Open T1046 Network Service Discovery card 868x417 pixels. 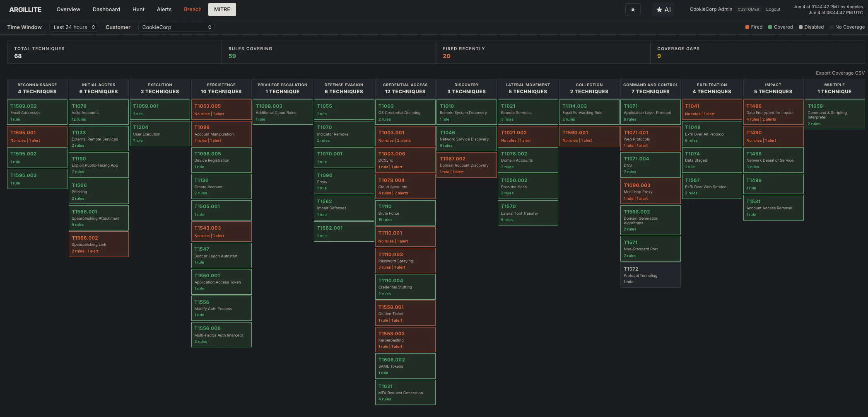tap(466, 138)
